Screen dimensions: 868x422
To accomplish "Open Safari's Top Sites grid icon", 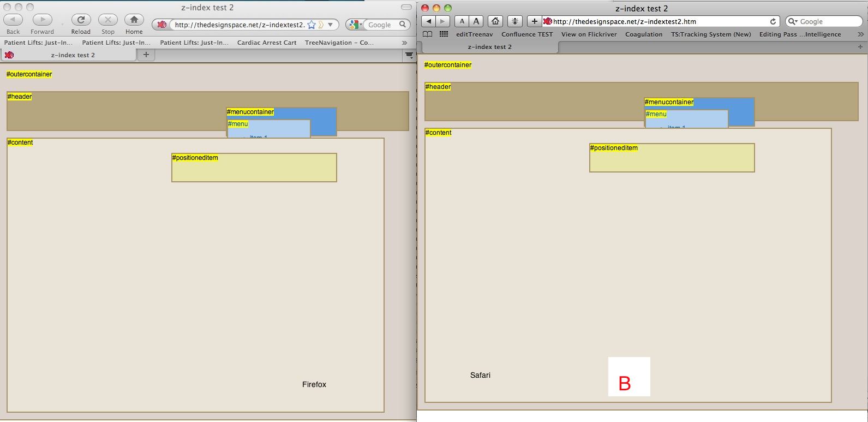I will tap(444, 34).
